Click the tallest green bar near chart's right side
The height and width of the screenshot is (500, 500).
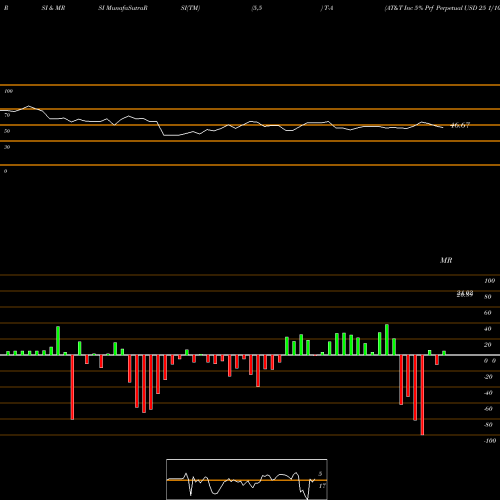[387, 340]
